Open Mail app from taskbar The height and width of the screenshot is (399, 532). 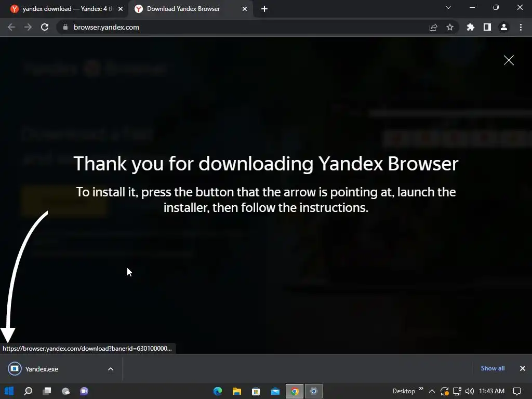pos(275,391)
